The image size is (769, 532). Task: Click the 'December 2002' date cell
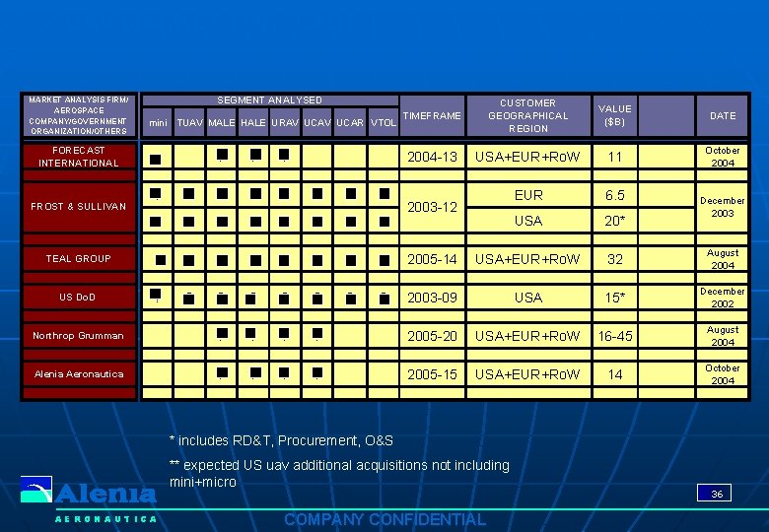723,298
